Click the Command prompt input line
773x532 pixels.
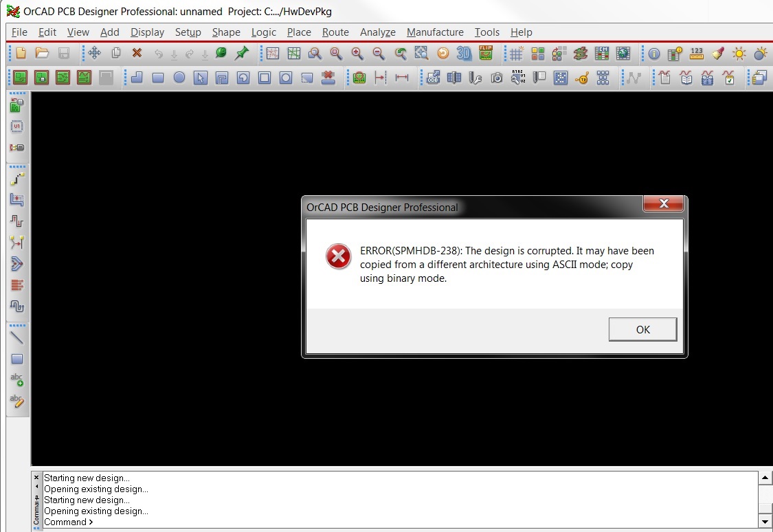(401, 522)
